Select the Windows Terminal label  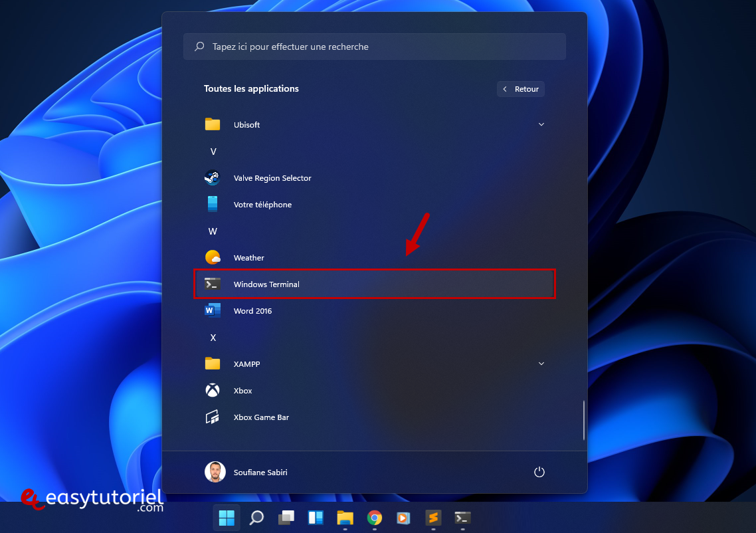(x=266, y=284)
